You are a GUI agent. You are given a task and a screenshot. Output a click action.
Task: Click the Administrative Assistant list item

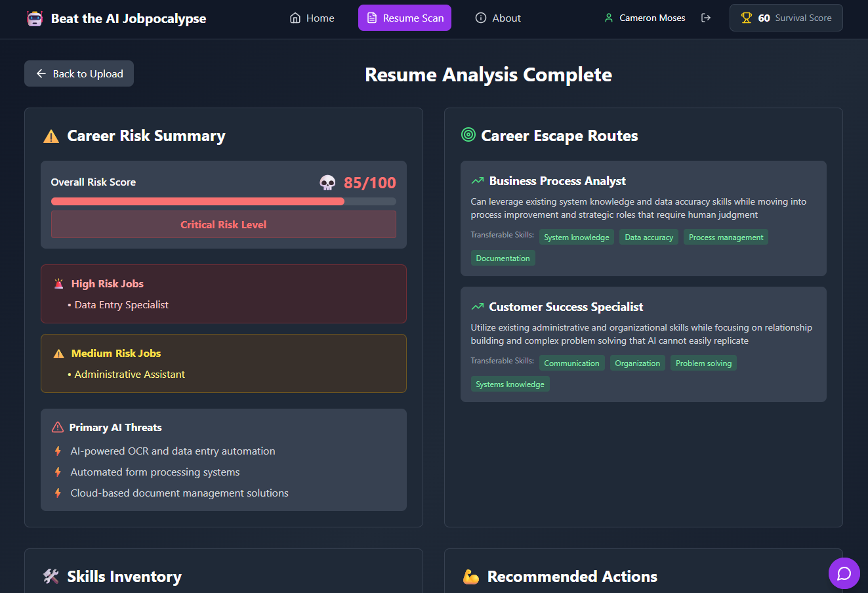pos(130,375)
